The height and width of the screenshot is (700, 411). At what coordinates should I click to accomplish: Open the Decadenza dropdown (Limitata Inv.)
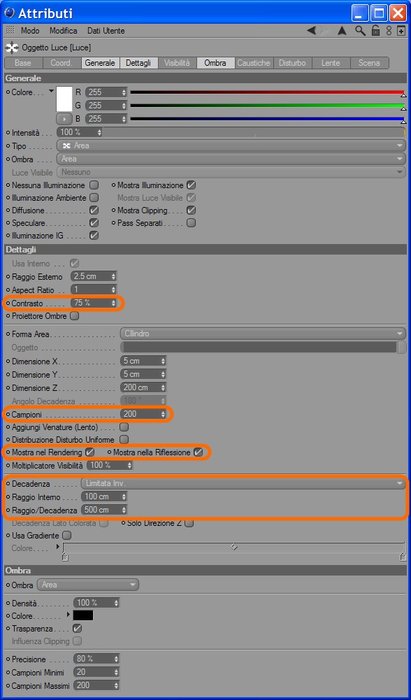(x=243, y=483)
